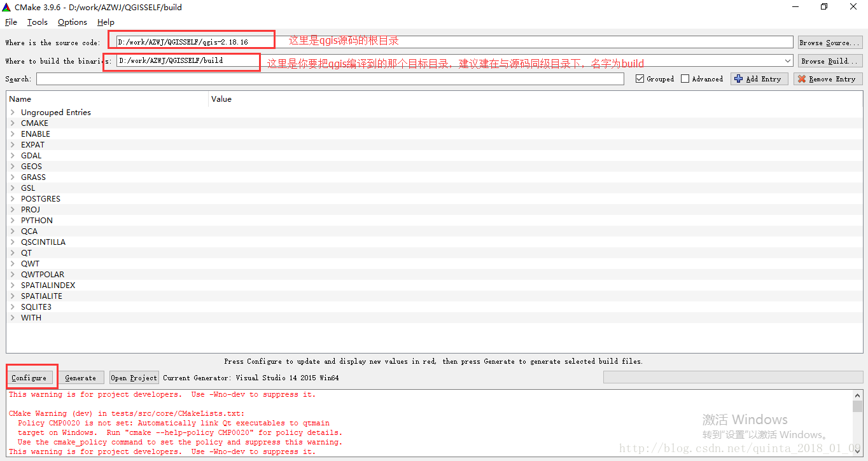Select the GDAL row label
The width and height of the screenshot is (868, 461).
tap(31, 156)
